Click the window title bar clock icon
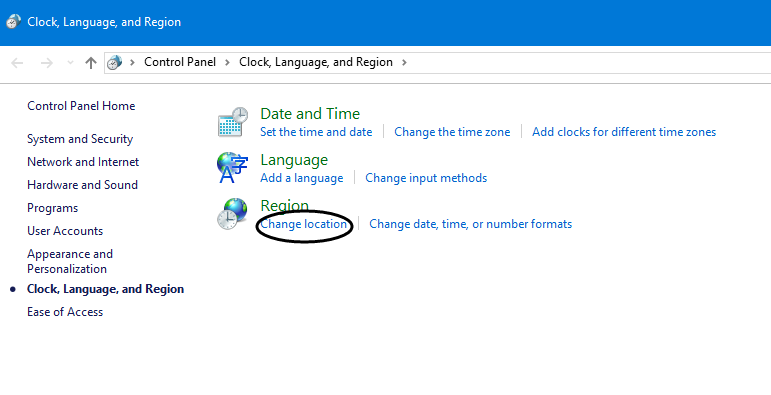The image size is (771, 395). (x=13, y=22)
